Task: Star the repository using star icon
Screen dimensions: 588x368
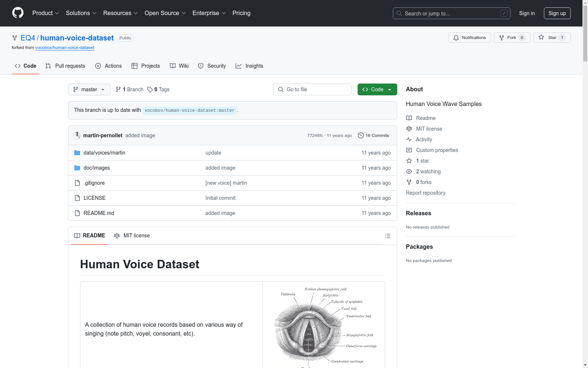Action: coord(541,37)
